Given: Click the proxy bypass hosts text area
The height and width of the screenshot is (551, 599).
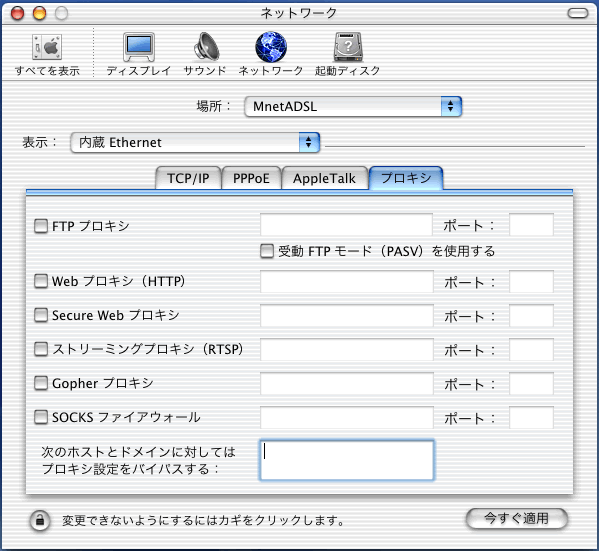Looking at the screenshot, I should [347, 460].
